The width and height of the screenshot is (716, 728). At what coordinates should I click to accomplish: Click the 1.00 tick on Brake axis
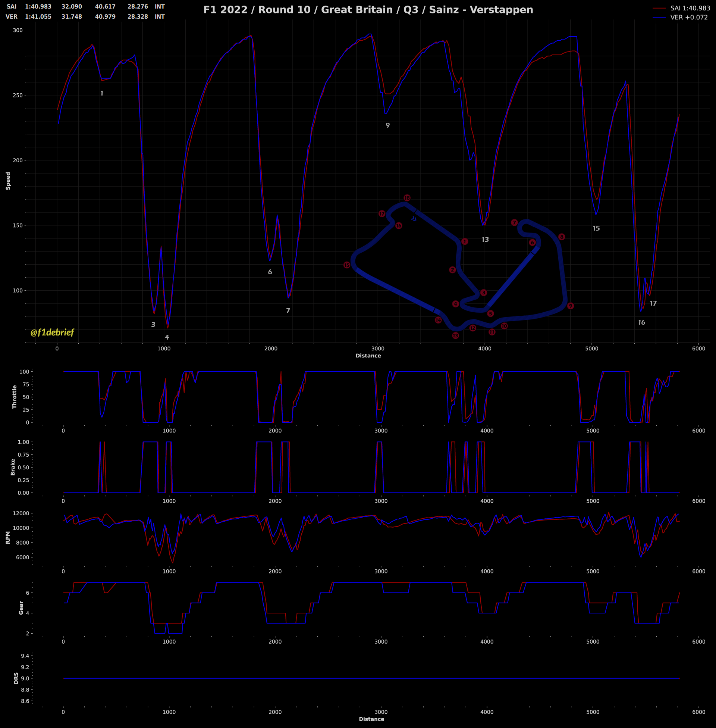coord(23,442)
